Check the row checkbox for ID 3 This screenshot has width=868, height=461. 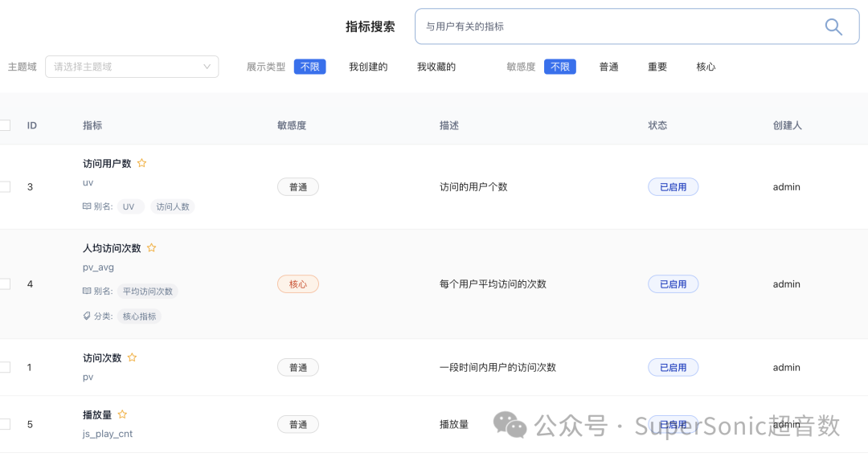click(x=5, y=187)
